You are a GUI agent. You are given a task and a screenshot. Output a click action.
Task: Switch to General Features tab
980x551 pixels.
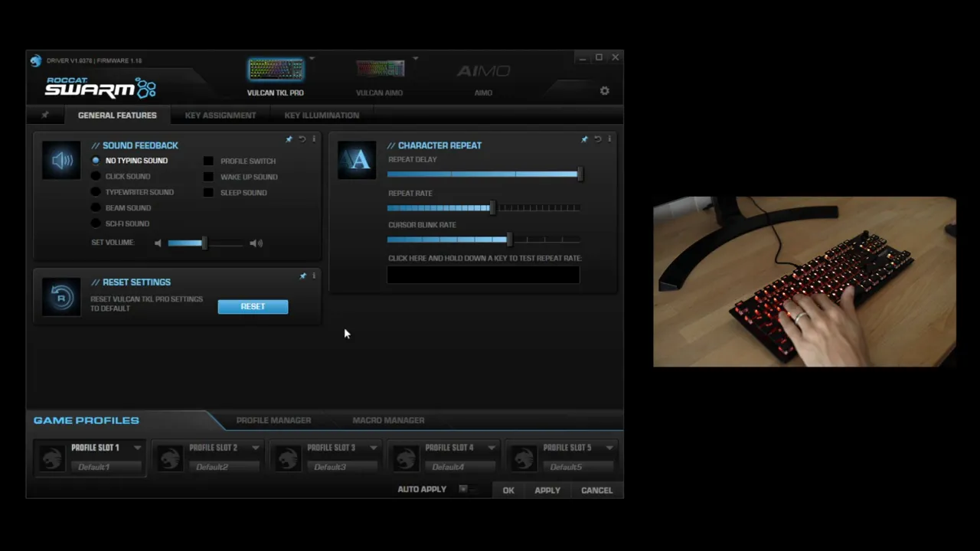117,116
